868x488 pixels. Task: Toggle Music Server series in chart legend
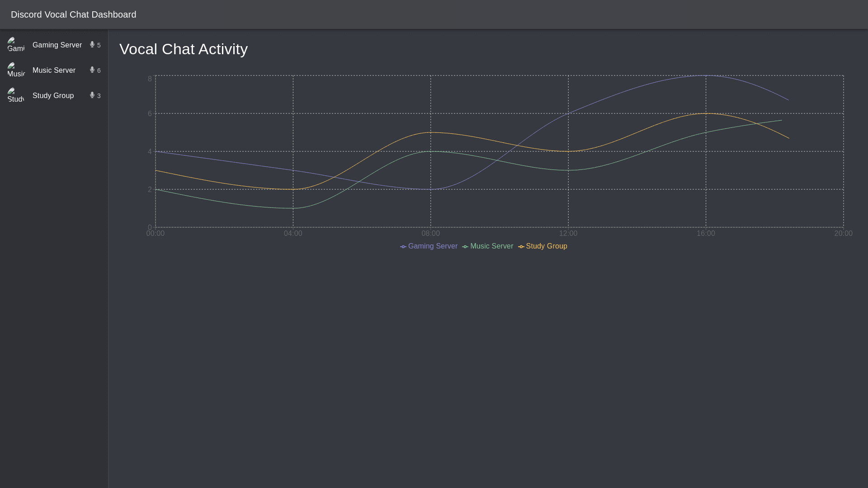pos(491,246)
